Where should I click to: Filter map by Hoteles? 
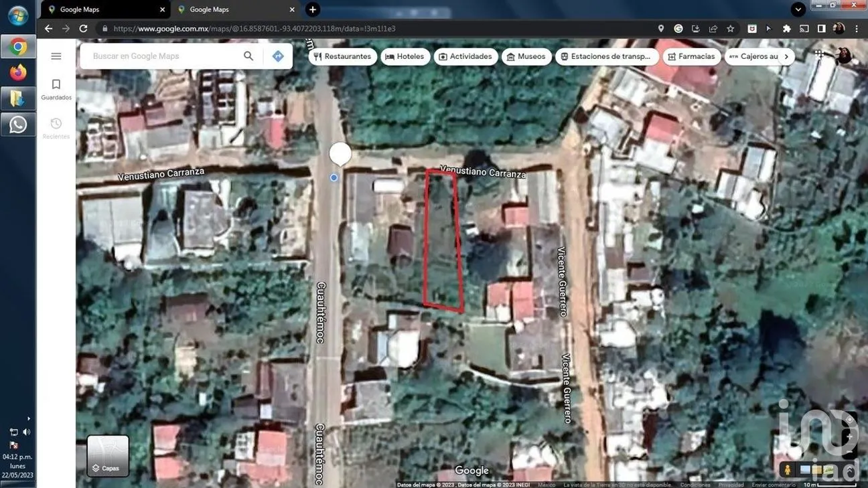point(406,57)
